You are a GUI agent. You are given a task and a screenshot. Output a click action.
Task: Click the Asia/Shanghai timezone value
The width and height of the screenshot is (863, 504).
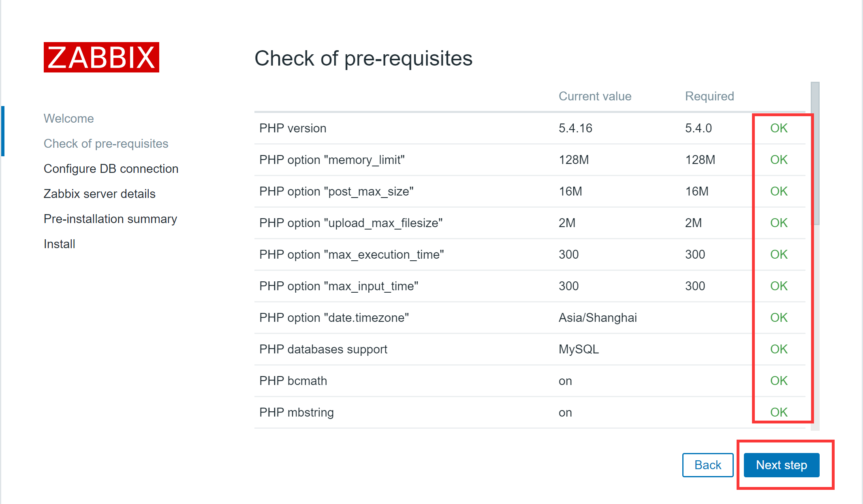597,317
